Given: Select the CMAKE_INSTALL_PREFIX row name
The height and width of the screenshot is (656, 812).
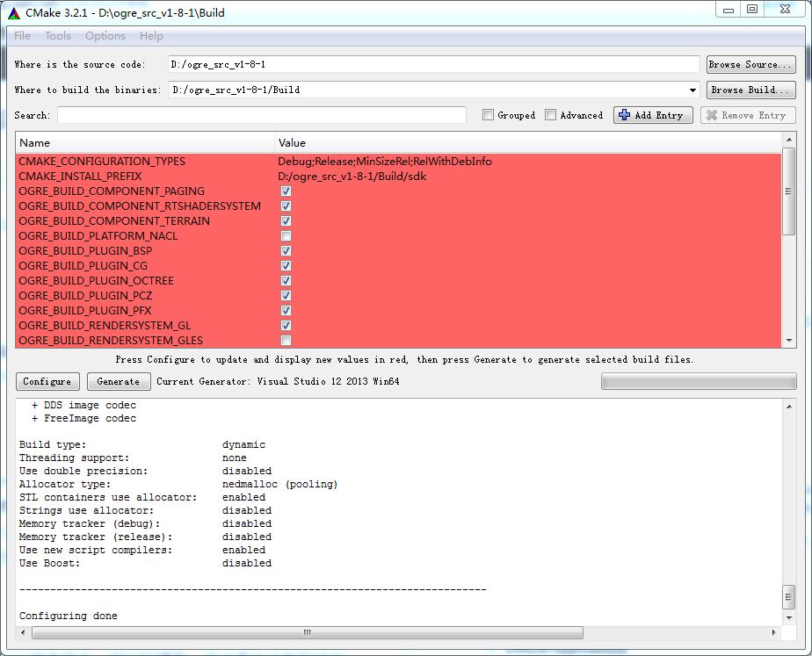Looking at the screenshot, I should 80,177.
